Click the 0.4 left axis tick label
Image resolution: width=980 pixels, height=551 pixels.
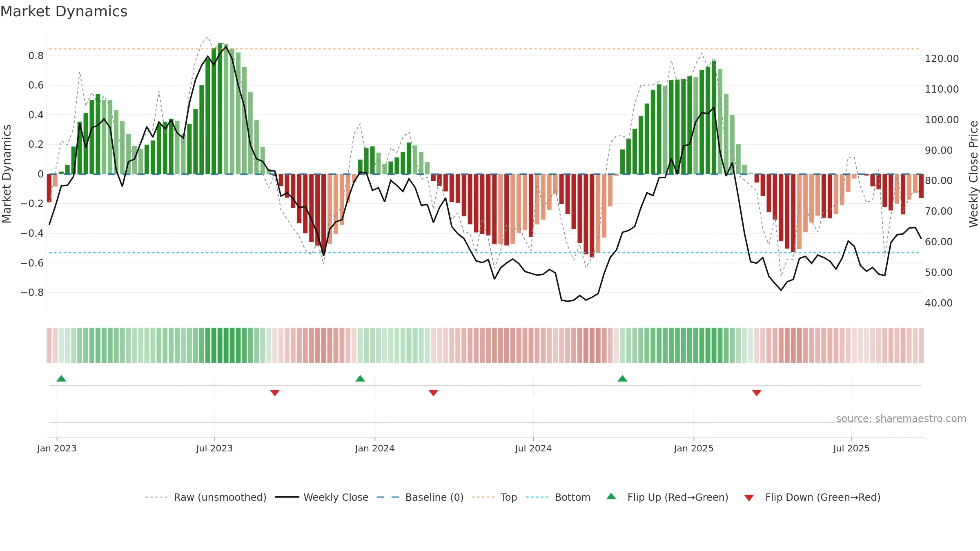[36, 115]
